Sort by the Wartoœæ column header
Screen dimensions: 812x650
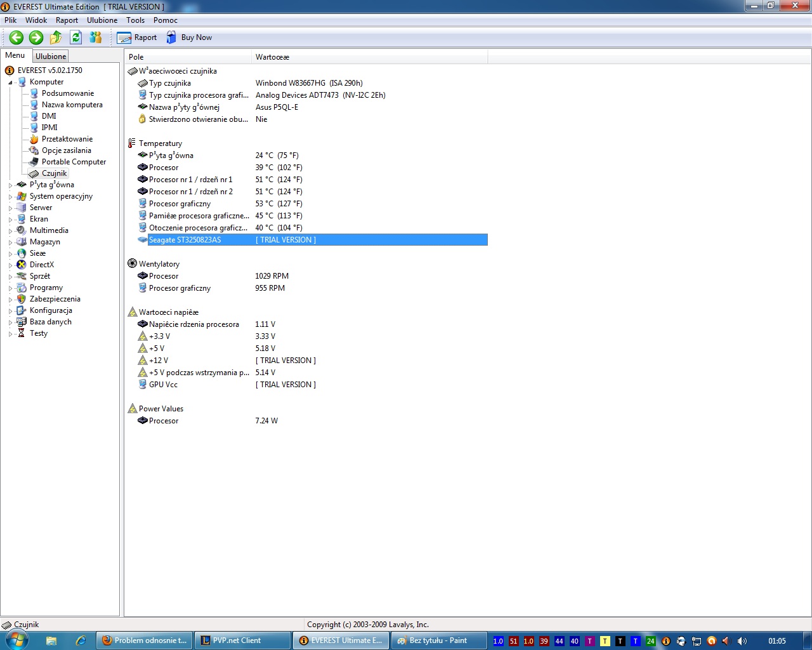[370, 57]
